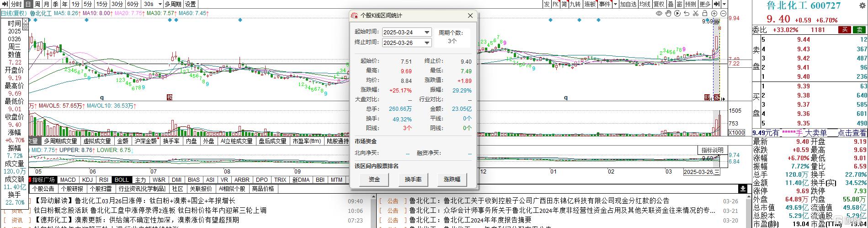Click the green 卖 sell button
Image resolution: width=868 pixels, height=228 pixels.
pyautogui.click(x=860, y=30)
